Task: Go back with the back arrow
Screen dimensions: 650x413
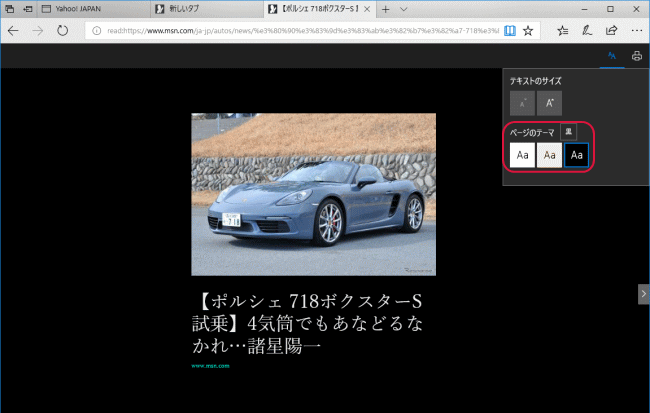Action: coord(13,31)
